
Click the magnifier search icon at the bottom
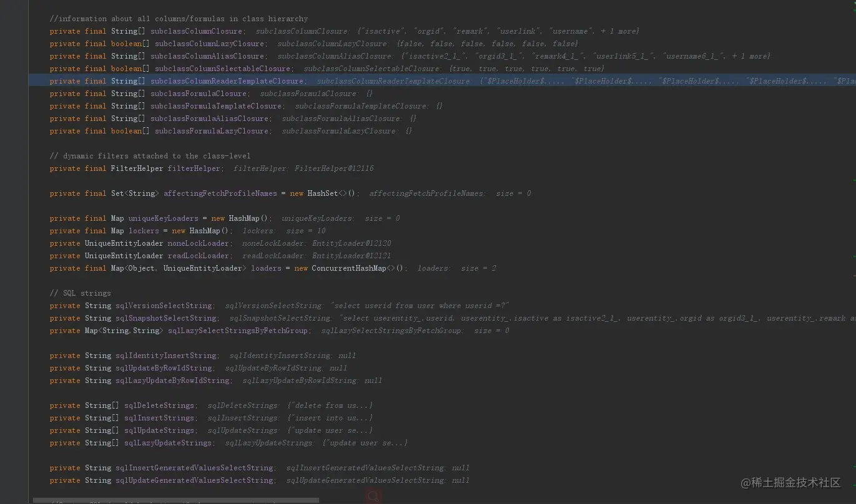tap(373, 495)
